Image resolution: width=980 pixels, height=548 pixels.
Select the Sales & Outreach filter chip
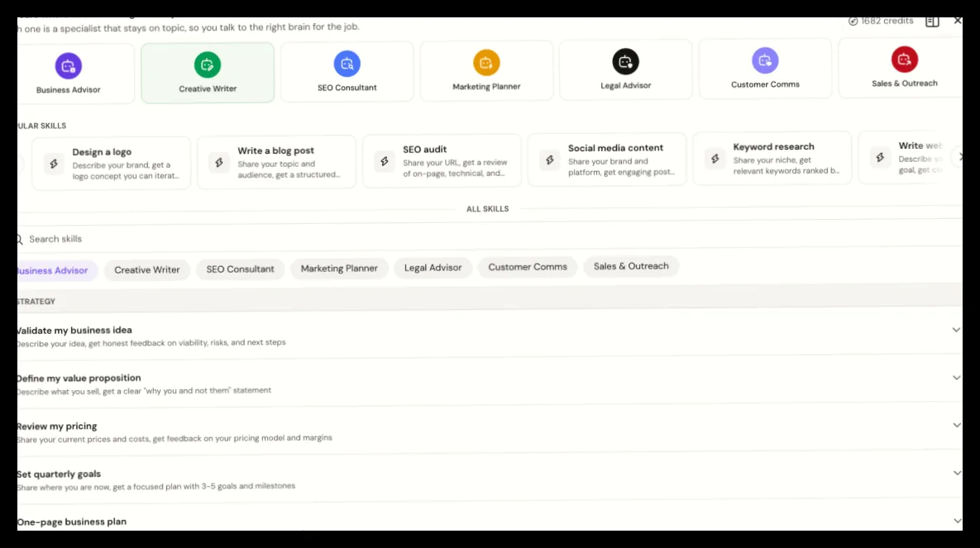point(631,266)
